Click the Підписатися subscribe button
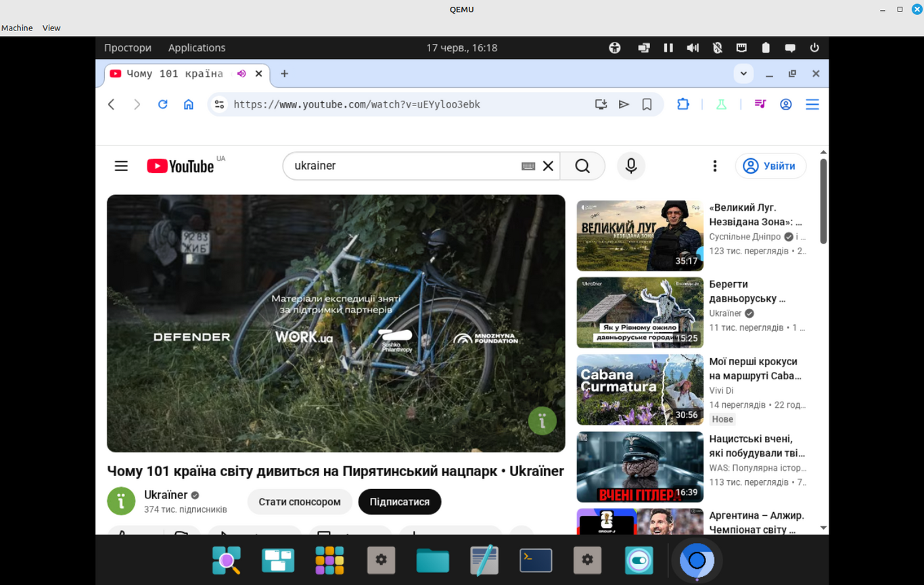 click(x=400, y=502)
